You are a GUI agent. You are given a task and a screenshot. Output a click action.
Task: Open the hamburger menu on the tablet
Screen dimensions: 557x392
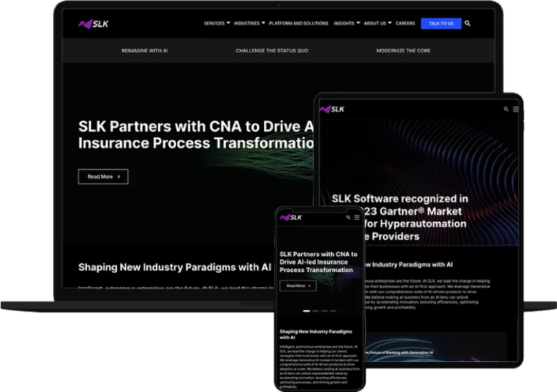(x=515, y=109)
